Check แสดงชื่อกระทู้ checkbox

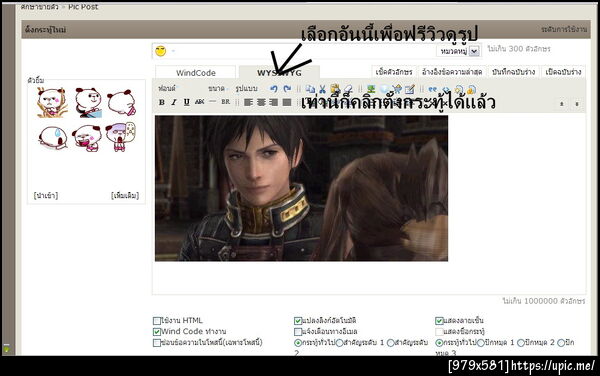point(439,332)
